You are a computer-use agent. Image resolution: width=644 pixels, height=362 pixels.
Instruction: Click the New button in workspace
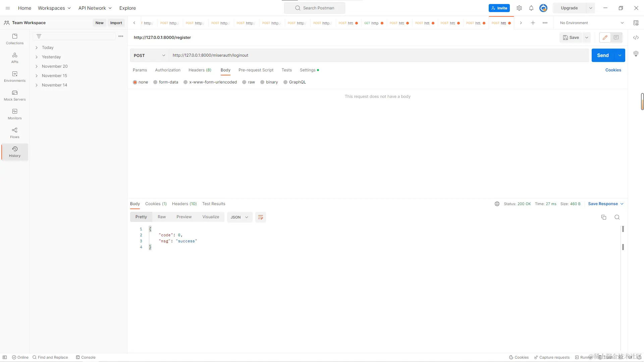[x=99, y=23]
